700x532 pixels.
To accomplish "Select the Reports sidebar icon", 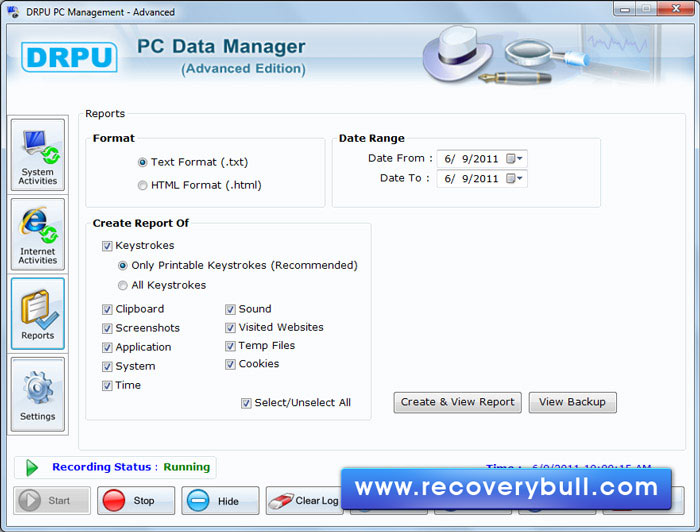I will [38, 314].
